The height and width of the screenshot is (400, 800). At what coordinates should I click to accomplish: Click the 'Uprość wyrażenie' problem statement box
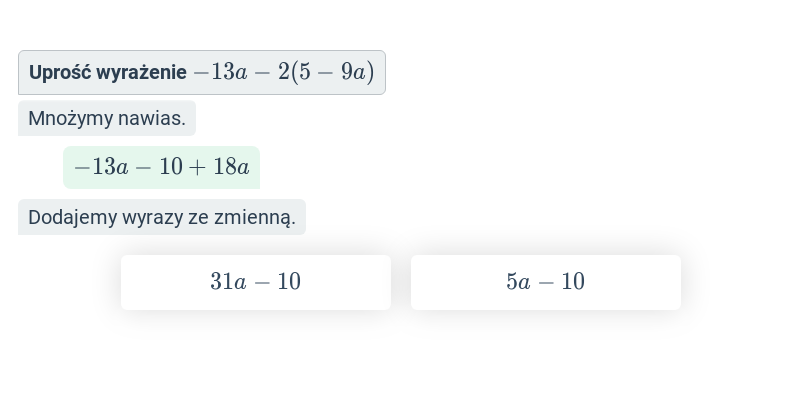[202, 72]
